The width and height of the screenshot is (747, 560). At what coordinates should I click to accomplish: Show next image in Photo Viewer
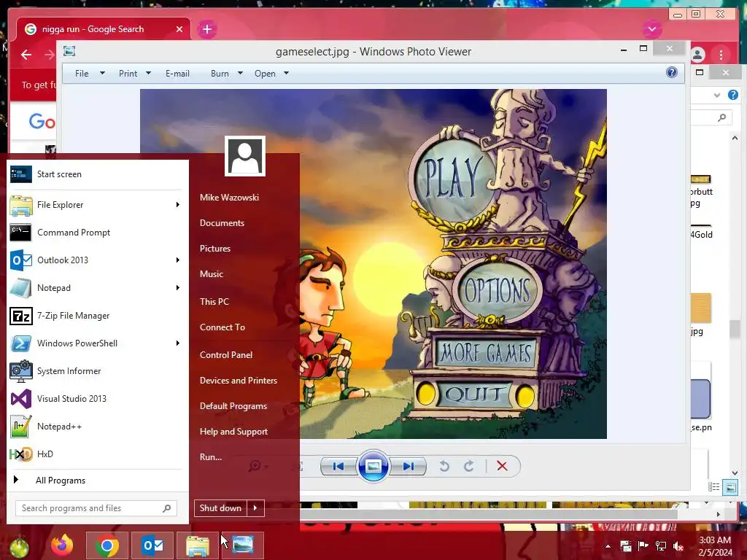point(409,466)
